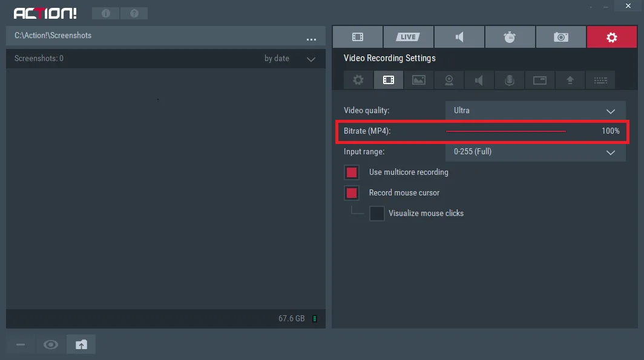This screenshot has height=360, width=644.
Task: Open the Video quality Ultra dropdown
Action: pos(535,111)
